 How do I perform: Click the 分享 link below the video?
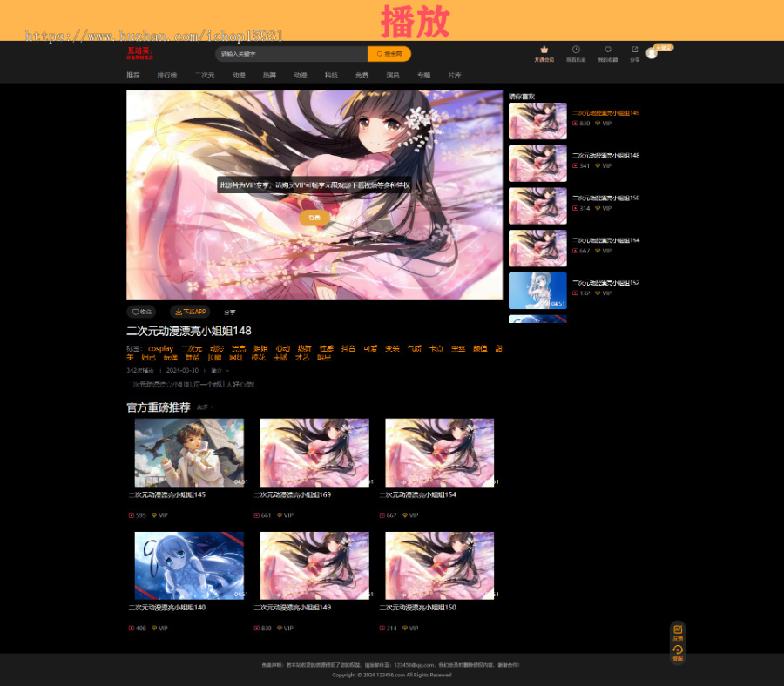[229, 313]
